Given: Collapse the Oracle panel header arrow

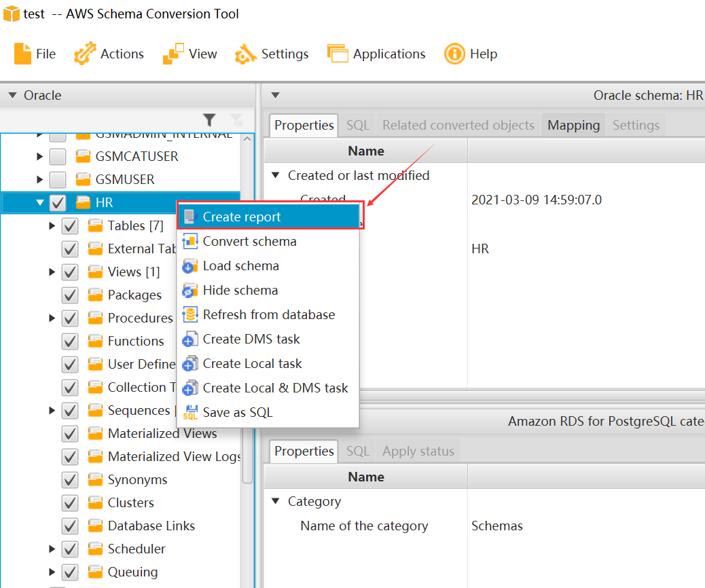Looking at the screenshot, I should tap(13, 95).
